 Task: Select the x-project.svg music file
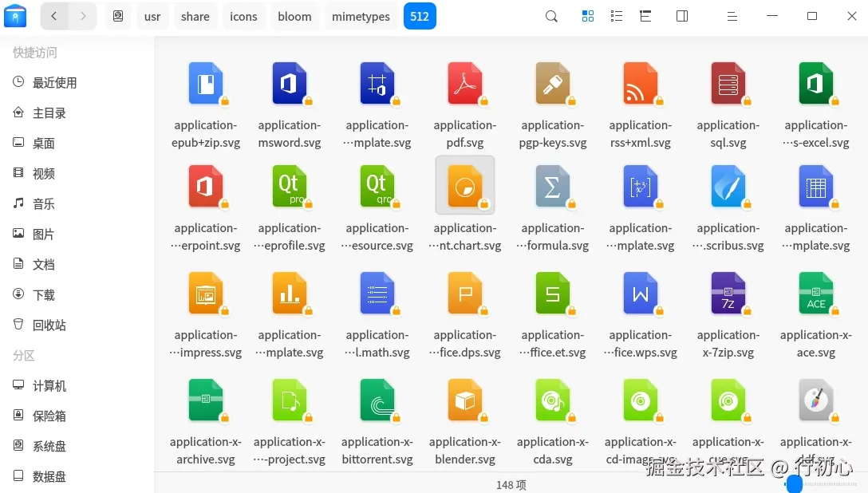pos(290,400)
